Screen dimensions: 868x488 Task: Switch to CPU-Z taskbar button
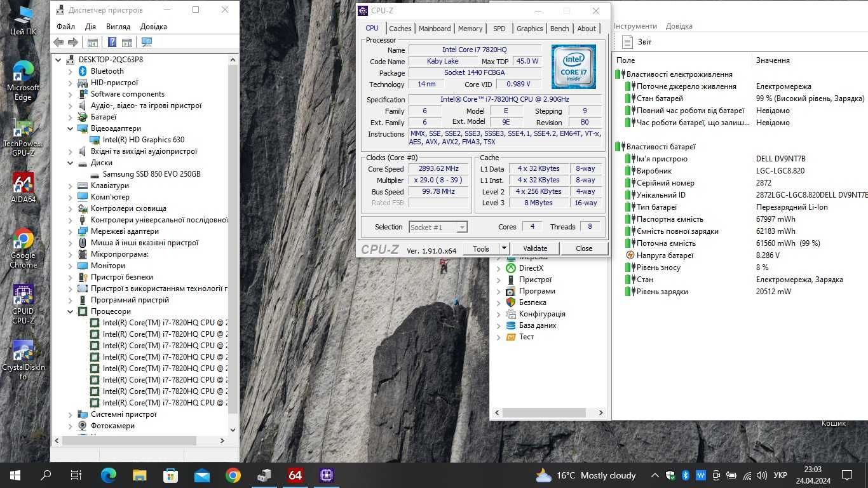[327, 475]
